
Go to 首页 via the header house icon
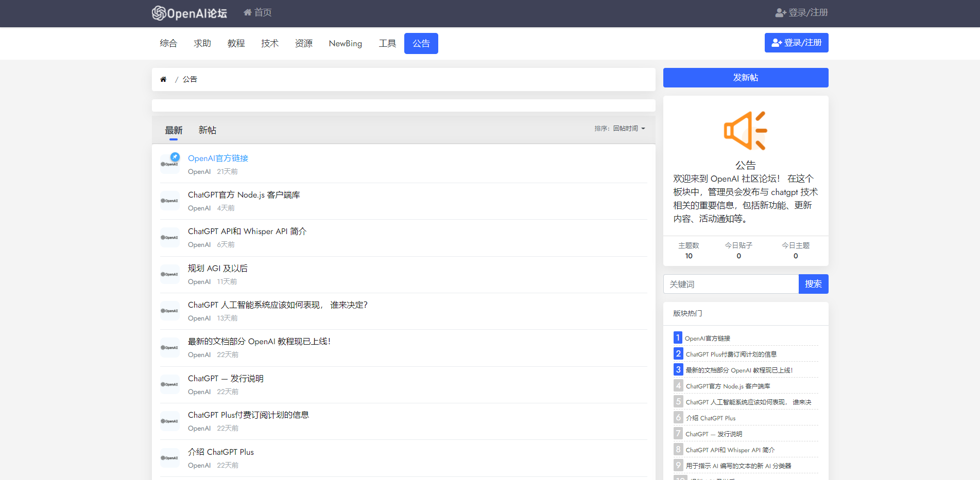pos(257,12)
